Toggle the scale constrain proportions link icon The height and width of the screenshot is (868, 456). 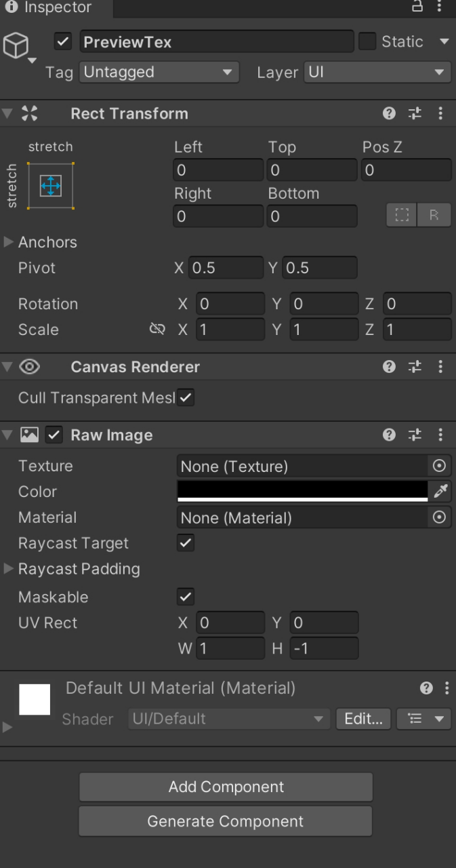tap(157, 330)
